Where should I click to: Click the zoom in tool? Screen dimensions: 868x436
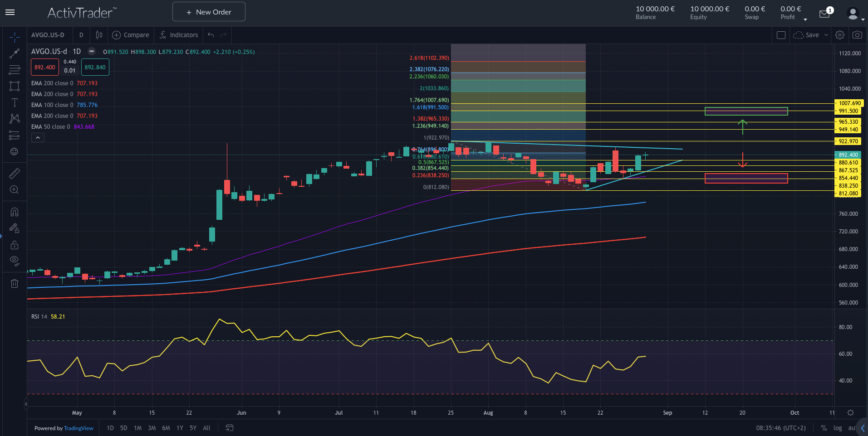tap(15, 190)
